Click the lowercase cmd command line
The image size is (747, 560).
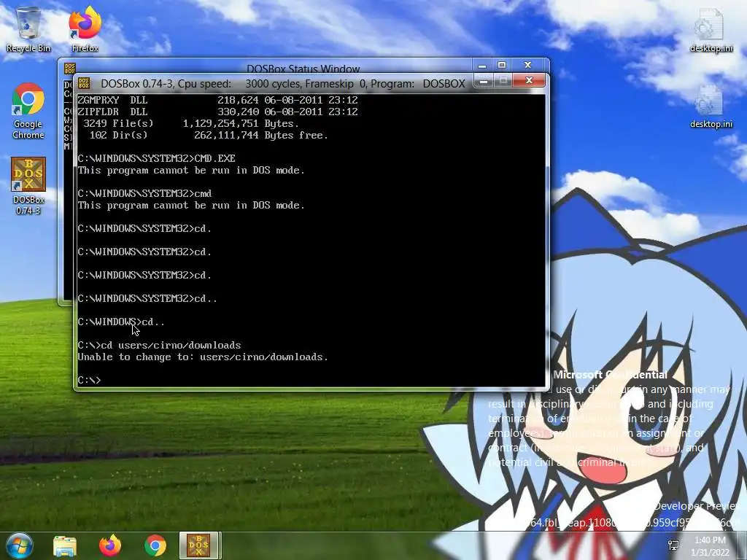[145, 193]
